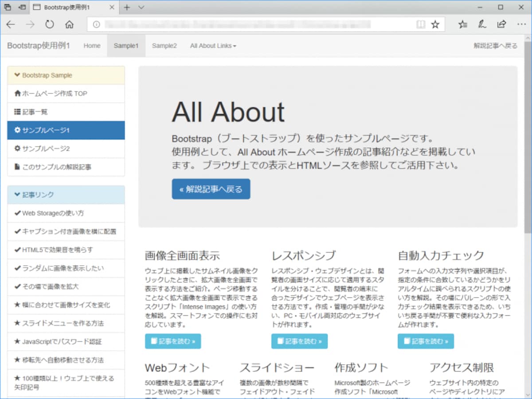The height and width of the screenshot is (399, 532).
Task: Click the 画像全画面表示 heading
Action: pos(182,256)
